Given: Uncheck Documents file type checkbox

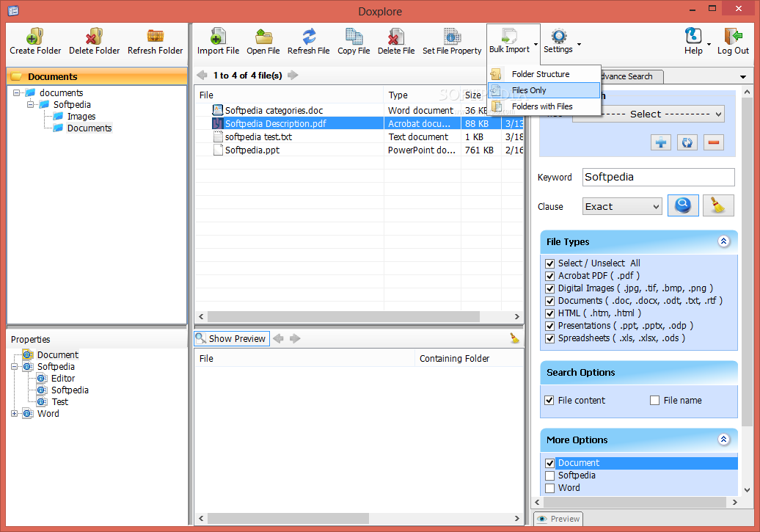Looking at the screenshot, I should 549,301.
